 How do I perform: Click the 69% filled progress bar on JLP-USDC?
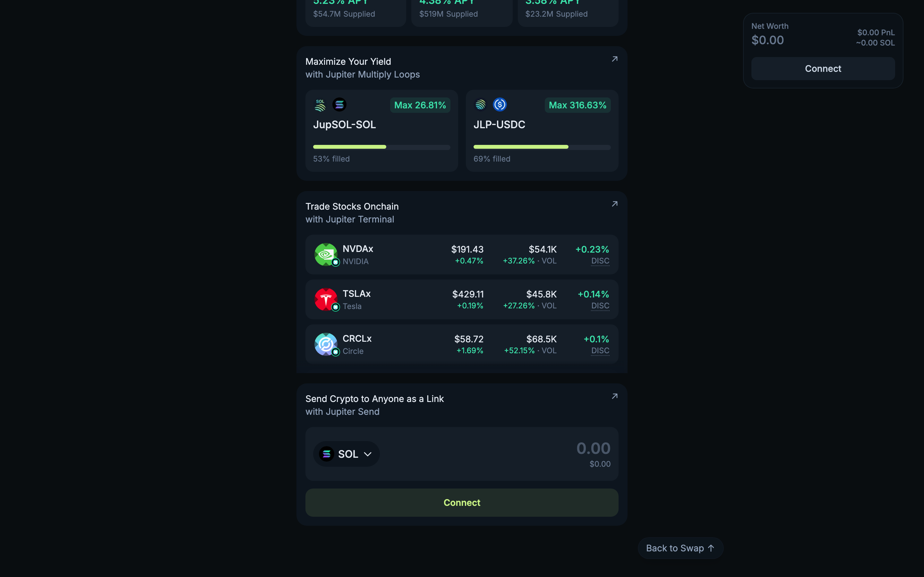(x=542, y=146)
